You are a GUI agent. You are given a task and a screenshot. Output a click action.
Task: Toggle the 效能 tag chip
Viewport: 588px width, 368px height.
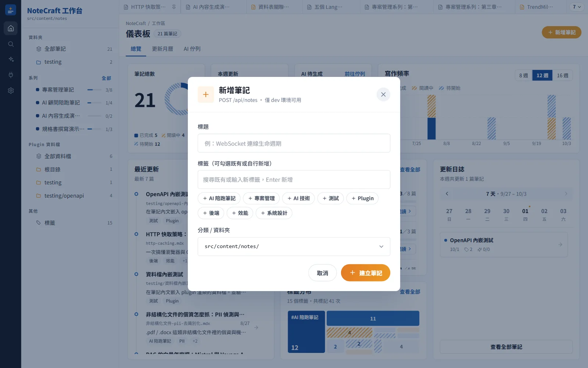[240, 213]
